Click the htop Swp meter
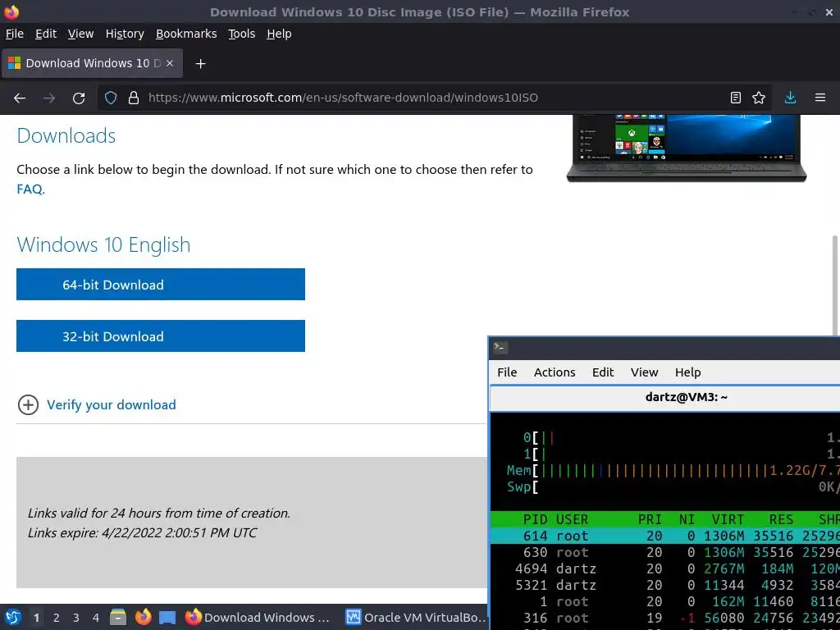The height and width of the screenshot is (630, 840). [x=673, y=487]
